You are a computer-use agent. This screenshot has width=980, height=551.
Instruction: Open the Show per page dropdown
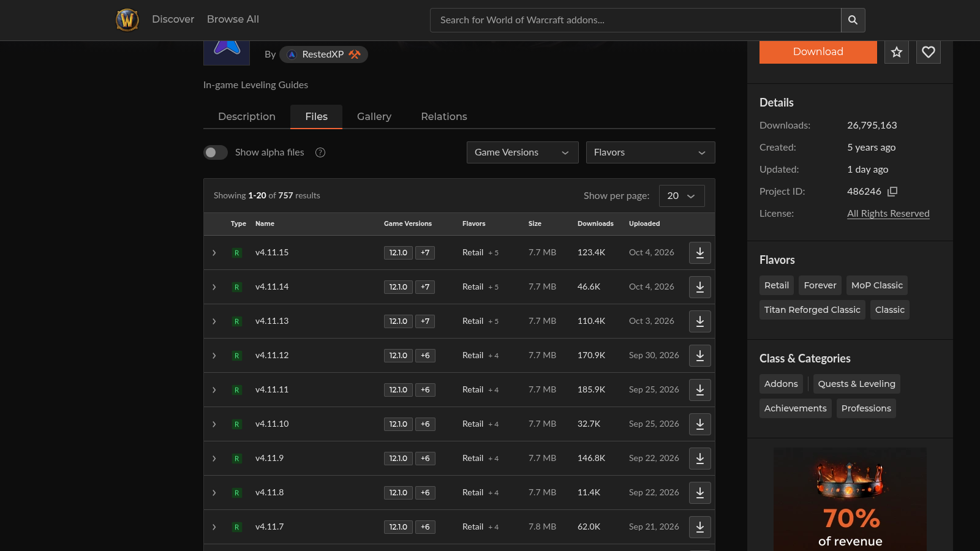[682, 196]
